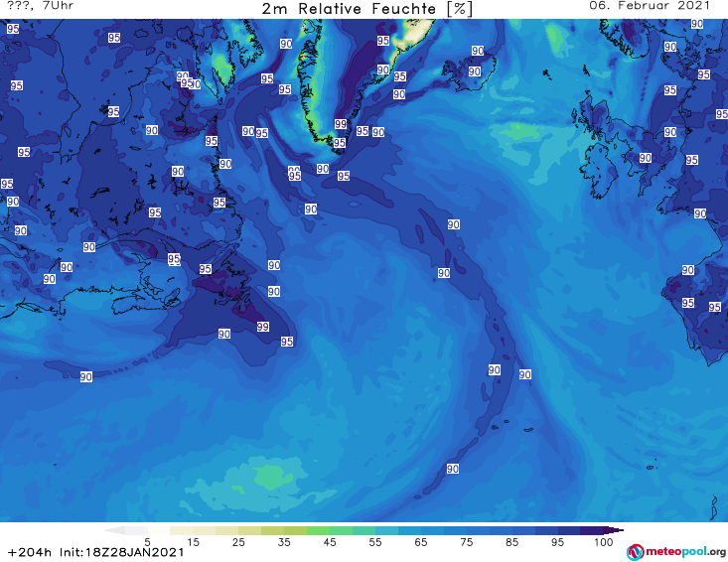Click the '+204h Init:18Z28JAN2021' forecast text
This screenshot has width=728, height=562.
pos(96,552)
